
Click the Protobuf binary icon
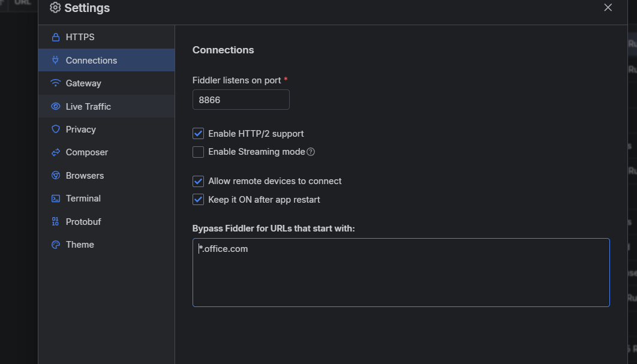[x=56, y=222]
